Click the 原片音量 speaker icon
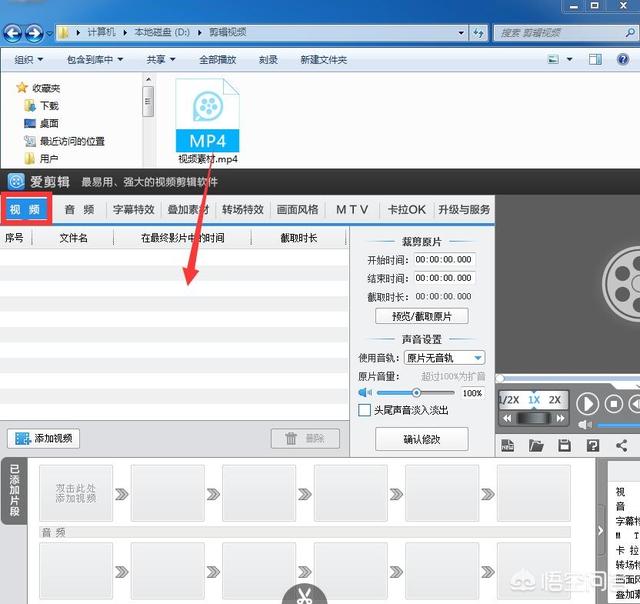Image resolution: width=640 pixels, height=604 pixels. (365, 393)
